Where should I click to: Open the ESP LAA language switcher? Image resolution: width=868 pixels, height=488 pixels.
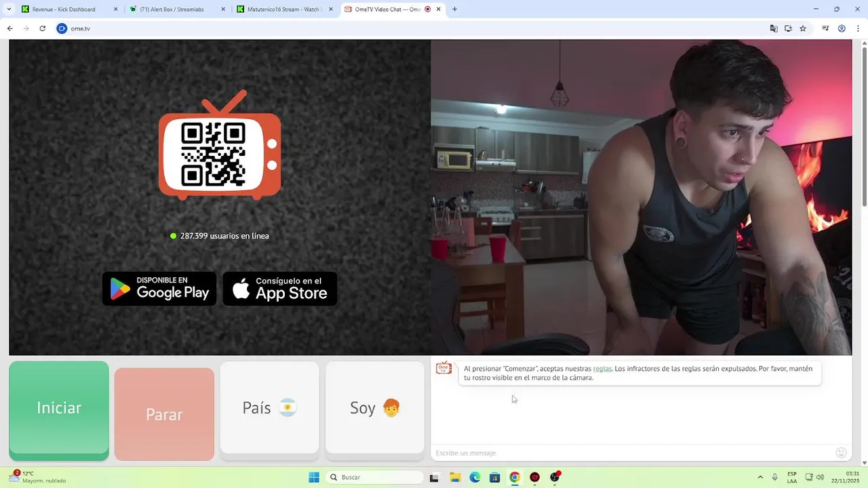point(792,477)
